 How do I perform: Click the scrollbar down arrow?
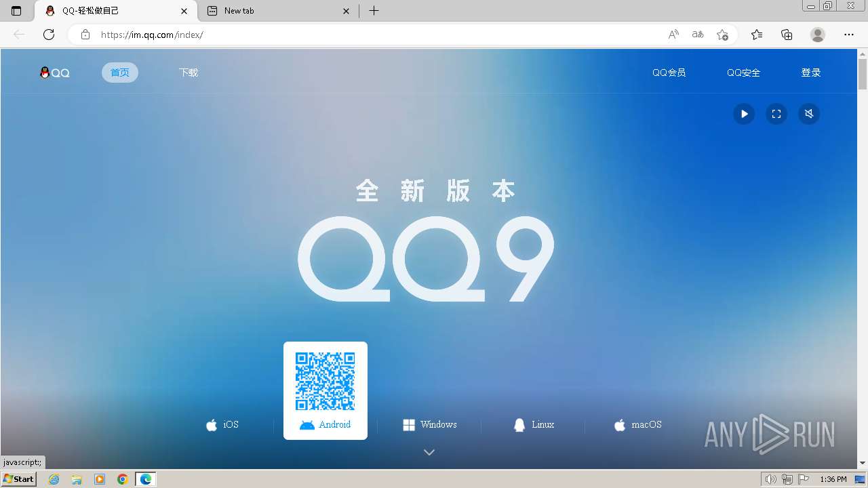[863, 463]
